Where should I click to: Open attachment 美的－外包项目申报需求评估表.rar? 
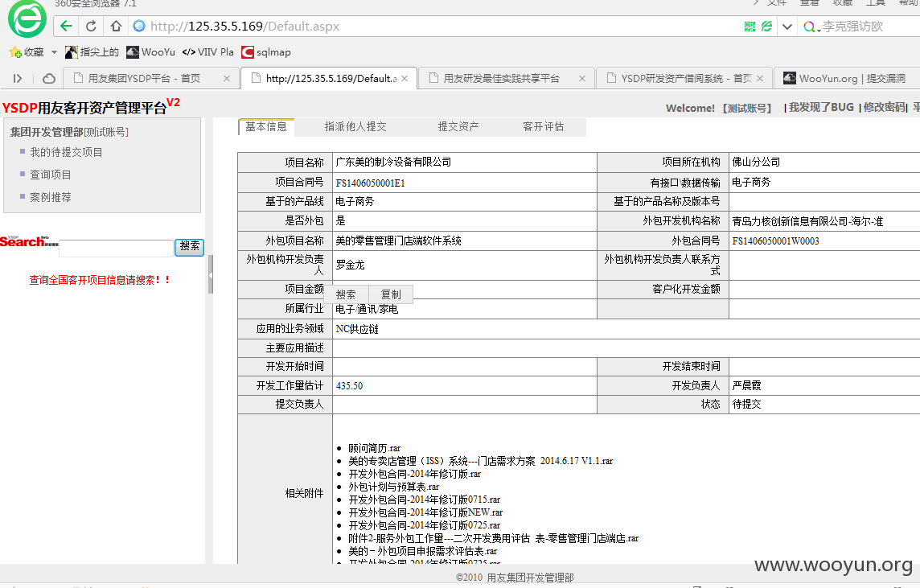click(x=422, y=552)
